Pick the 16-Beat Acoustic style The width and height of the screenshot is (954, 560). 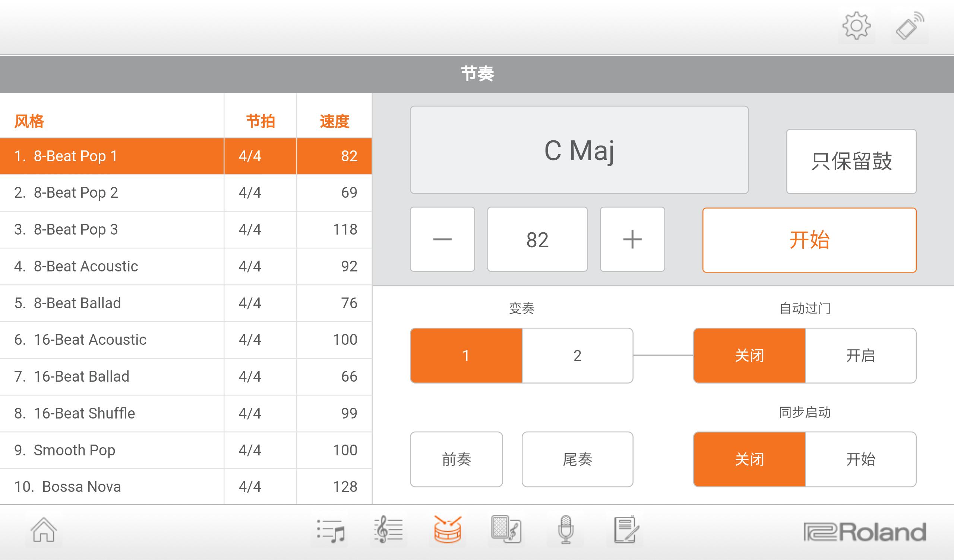click(186, 340)
